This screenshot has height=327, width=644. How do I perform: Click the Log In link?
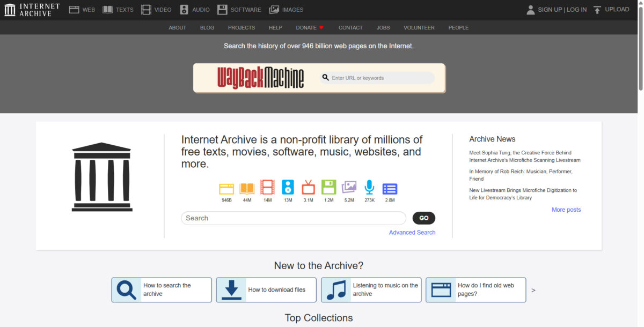click(x=576, y=10)
